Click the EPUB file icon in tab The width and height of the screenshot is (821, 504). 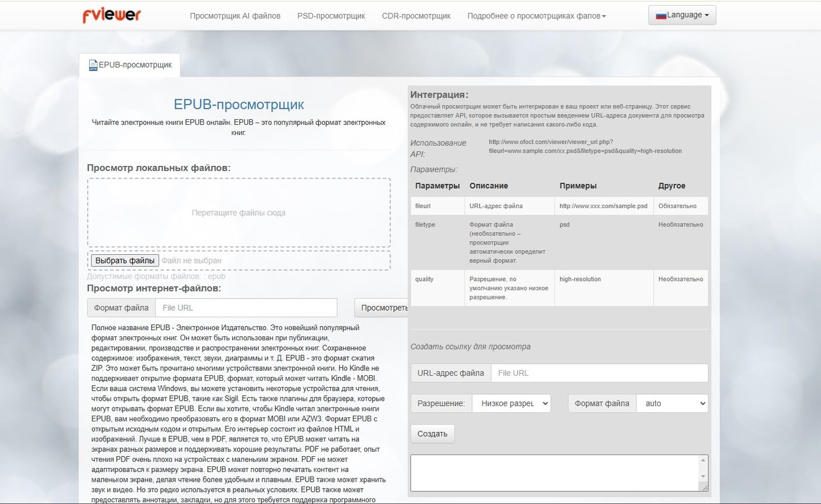pyautogui.click(x=93, y=66)
